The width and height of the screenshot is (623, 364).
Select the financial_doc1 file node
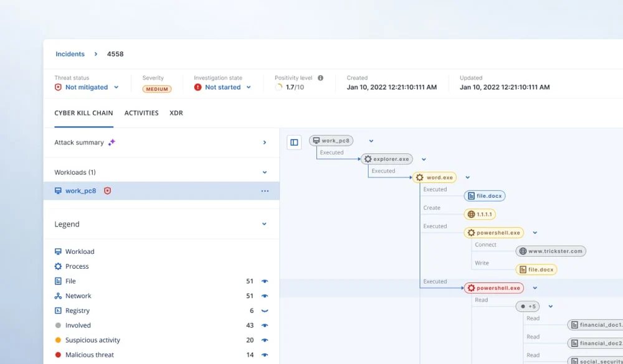click(x=595, y=325)
